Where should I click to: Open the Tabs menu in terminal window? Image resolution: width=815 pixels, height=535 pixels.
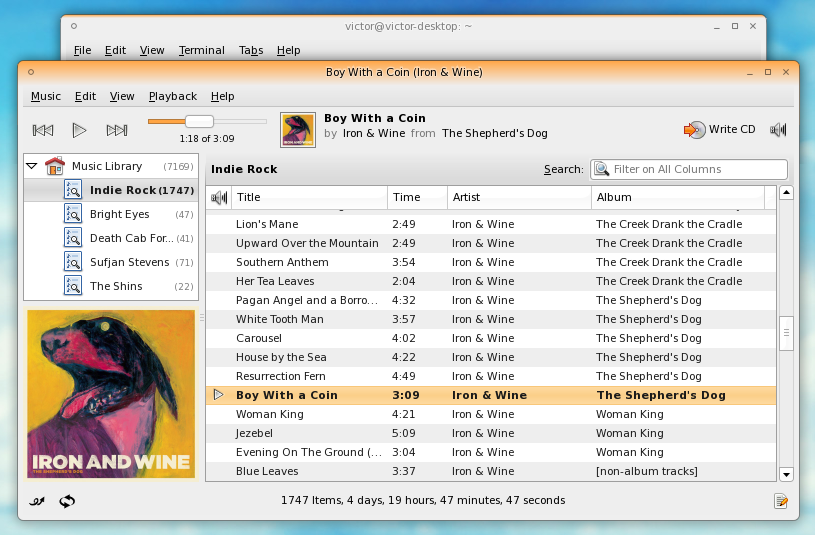tap(251, 50)
